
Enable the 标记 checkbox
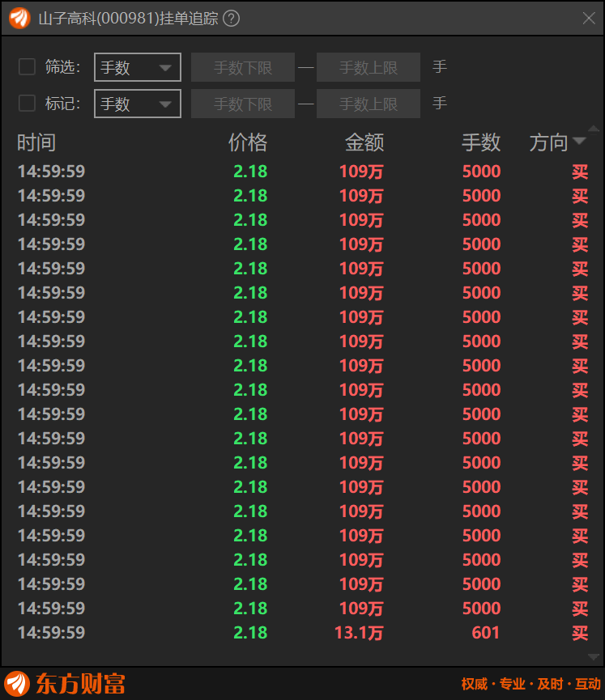[27, 104]
